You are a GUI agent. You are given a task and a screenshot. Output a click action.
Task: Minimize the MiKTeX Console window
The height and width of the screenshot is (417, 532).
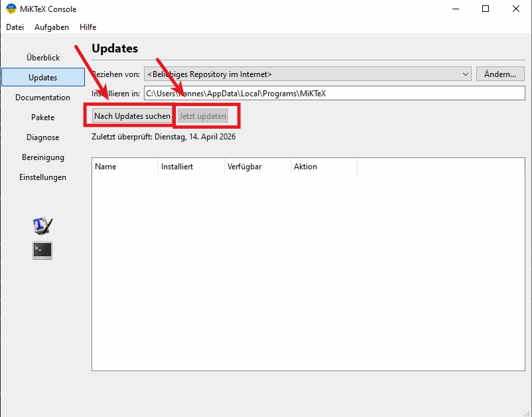click(456, 9)
